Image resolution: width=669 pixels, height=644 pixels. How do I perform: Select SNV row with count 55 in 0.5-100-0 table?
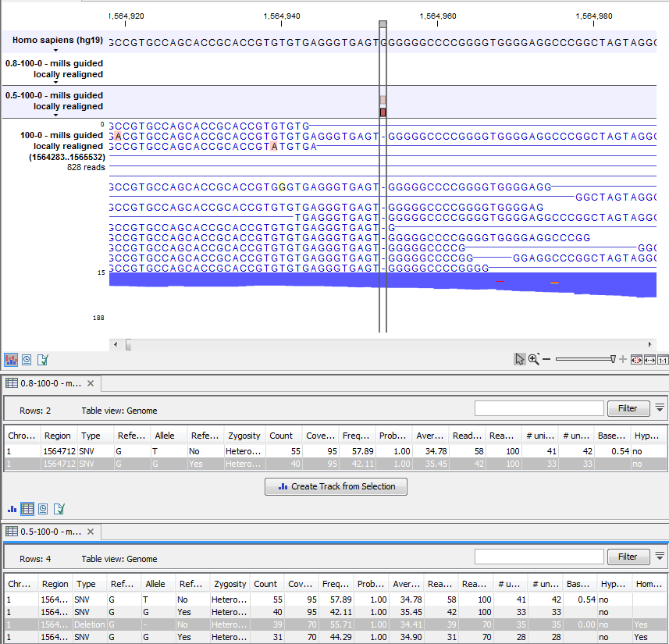point(336,600)
